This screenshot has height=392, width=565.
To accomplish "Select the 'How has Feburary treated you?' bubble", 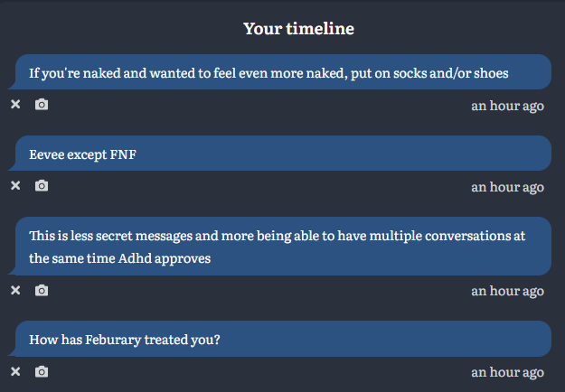I will pos(280,339).
